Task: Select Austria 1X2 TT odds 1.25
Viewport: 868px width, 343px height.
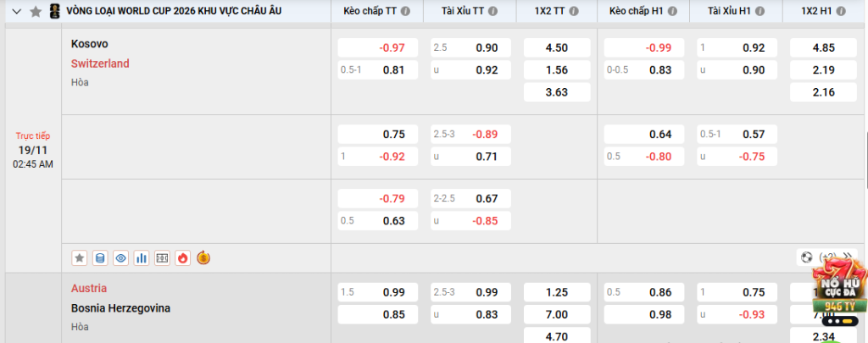Action: [557, 292]
